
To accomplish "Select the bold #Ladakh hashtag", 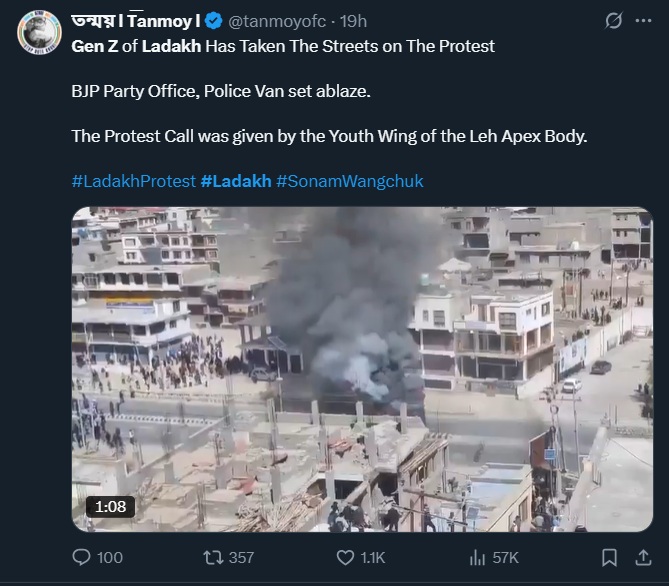I will pos(235,181).
